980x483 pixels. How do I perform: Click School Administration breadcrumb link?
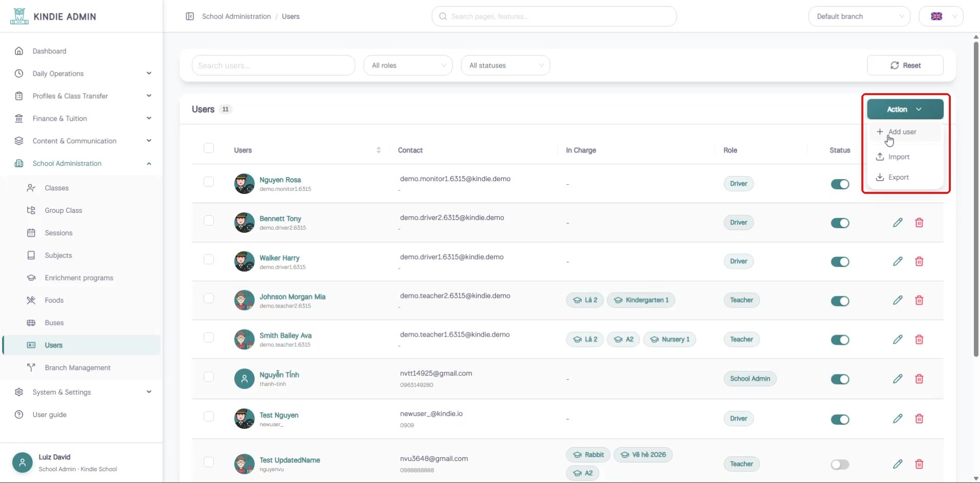(236, 16)
